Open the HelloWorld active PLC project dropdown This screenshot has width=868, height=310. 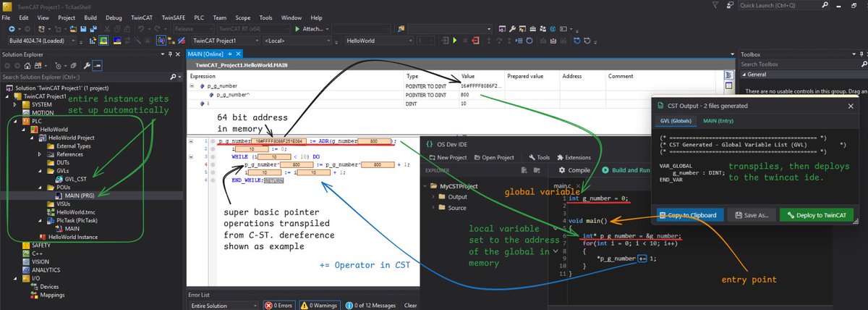379,41
